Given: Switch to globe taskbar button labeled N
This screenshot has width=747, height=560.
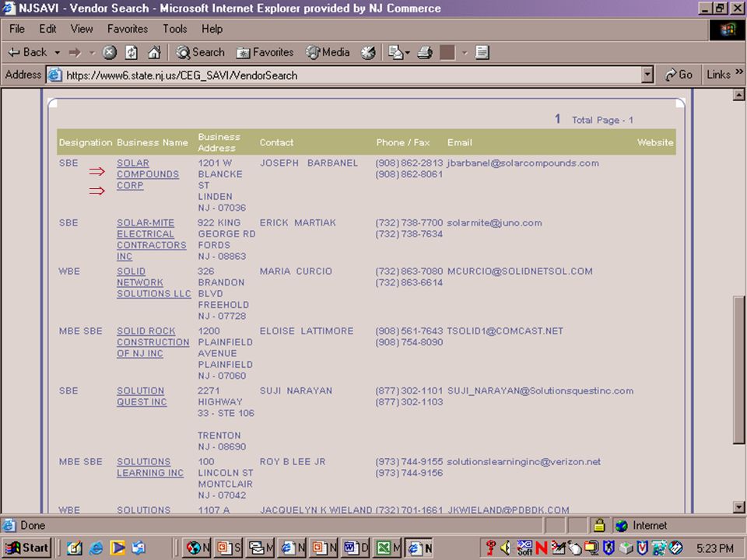Looking at the screenshot, I should (197, 548).
